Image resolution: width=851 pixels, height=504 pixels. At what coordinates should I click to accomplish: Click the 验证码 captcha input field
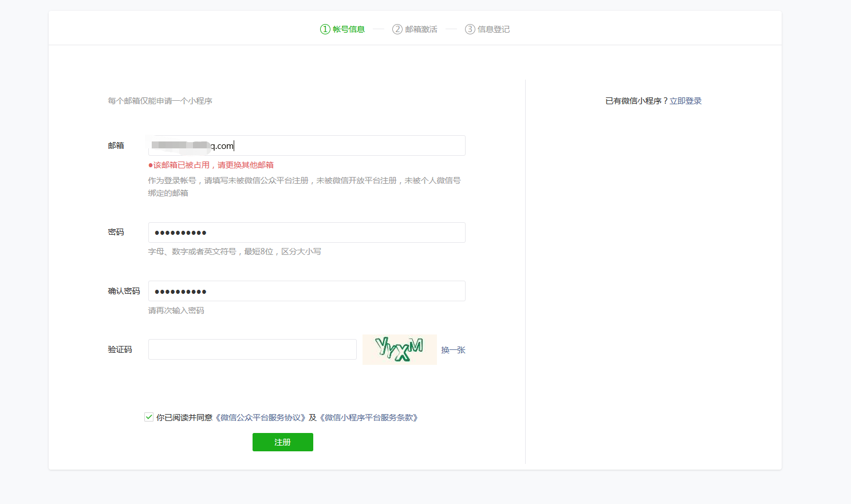tap(253, 349)
